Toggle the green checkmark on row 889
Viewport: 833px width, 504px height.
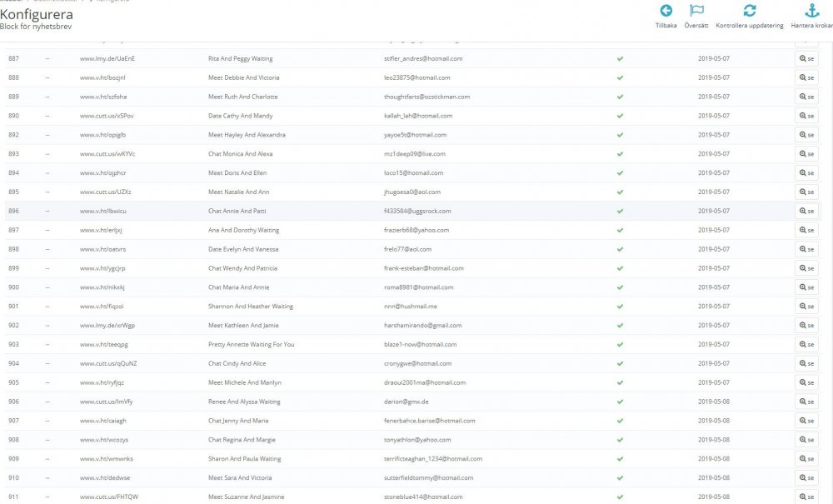click(x=620, y=96)
